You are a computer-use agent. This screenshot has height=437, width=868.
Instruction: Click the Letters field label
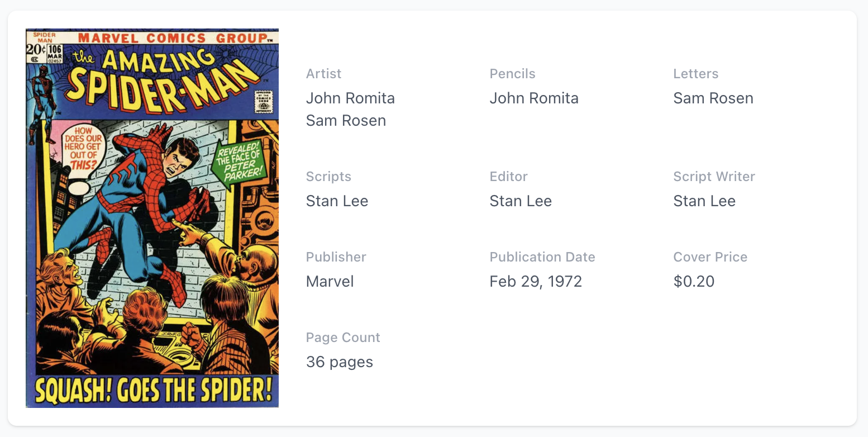695,74
